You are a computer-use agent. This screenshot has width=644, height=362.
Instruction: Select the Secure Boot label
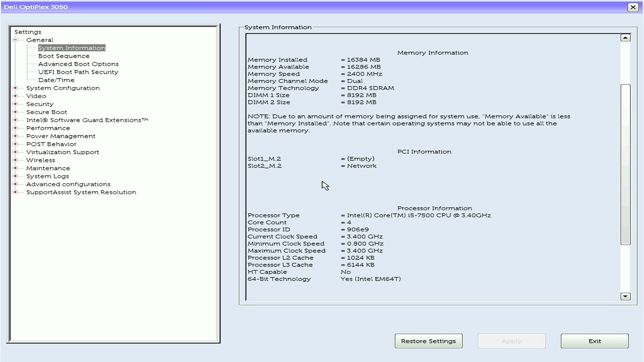click(x=47, y=112)
